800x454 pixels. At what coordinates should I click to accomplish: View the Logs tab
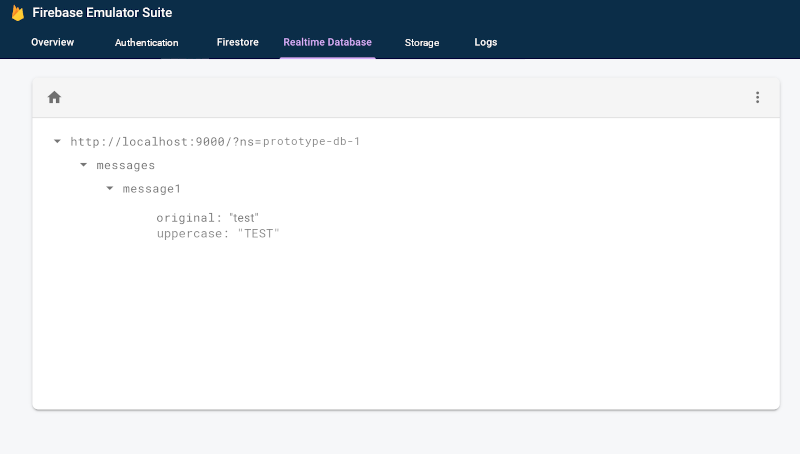[x=485, y=43]
